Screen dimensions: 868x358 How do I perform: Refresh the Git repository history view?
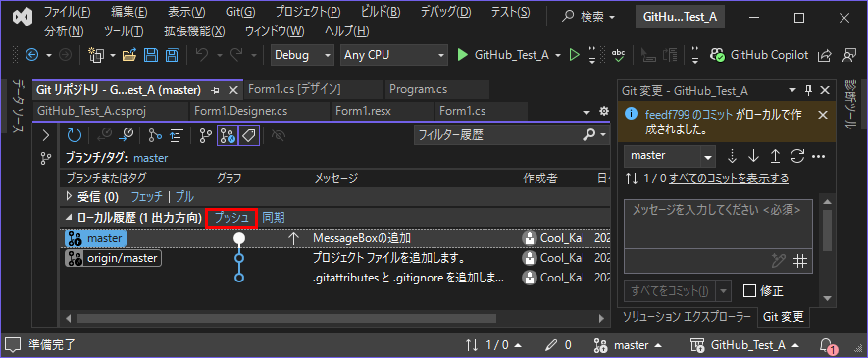[x=74, y=134]
